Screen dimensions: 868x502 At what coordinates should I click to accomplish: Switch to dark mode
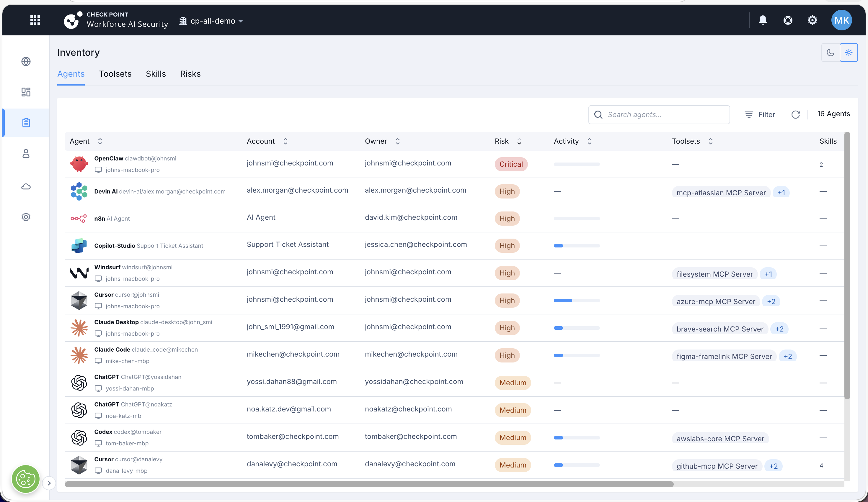pos(831,53)
